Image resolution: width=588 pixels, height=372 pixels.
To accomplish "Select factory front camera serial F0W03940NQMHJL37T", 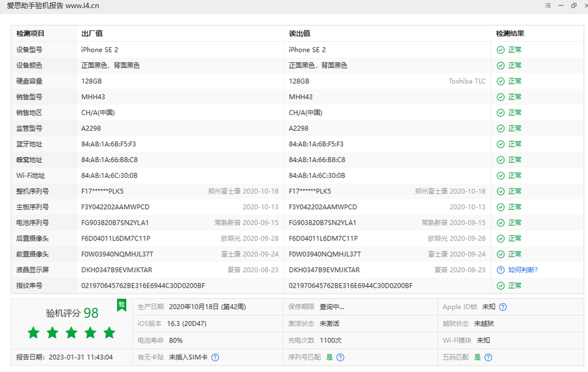I will tap(117, 254).
